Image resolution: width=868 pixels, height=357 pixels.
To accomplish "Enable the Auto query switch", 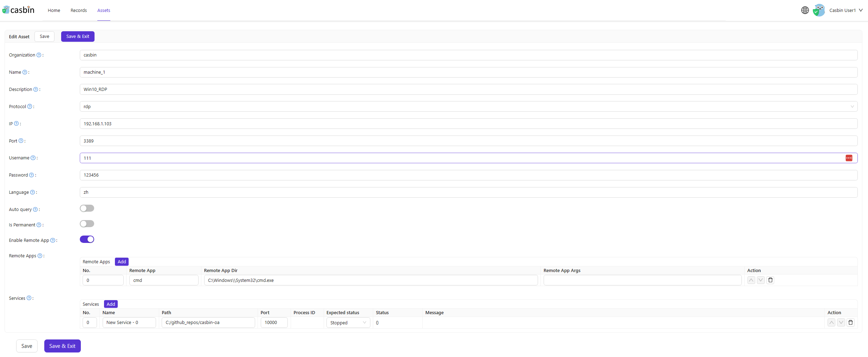I will point(87,209).
